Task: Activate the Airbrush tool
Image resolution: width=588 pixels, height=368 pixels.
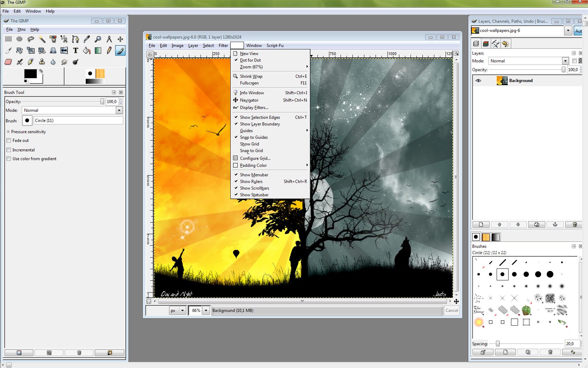Action: pos(20,62)
